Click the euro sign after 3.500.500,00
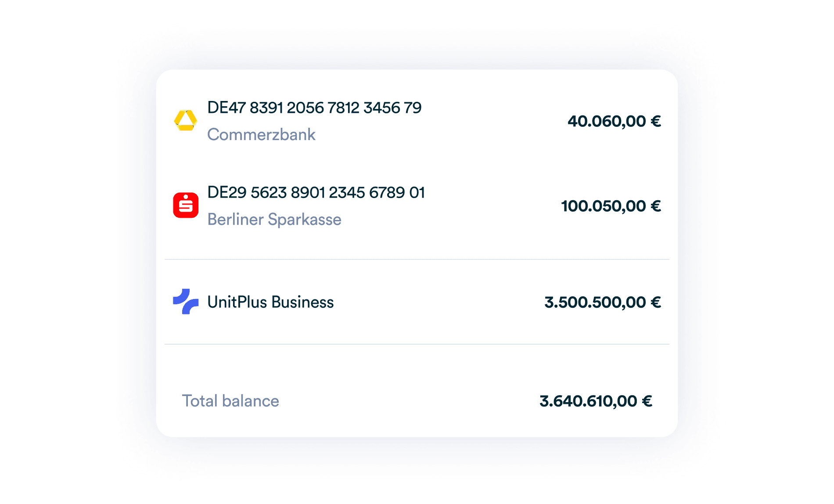 coord(656,302)
